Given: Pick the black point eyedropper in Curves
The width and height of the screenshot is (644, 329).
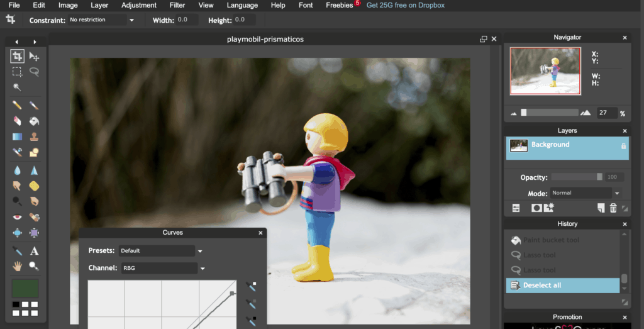Looking at the screenshot, I should (250, 321).
